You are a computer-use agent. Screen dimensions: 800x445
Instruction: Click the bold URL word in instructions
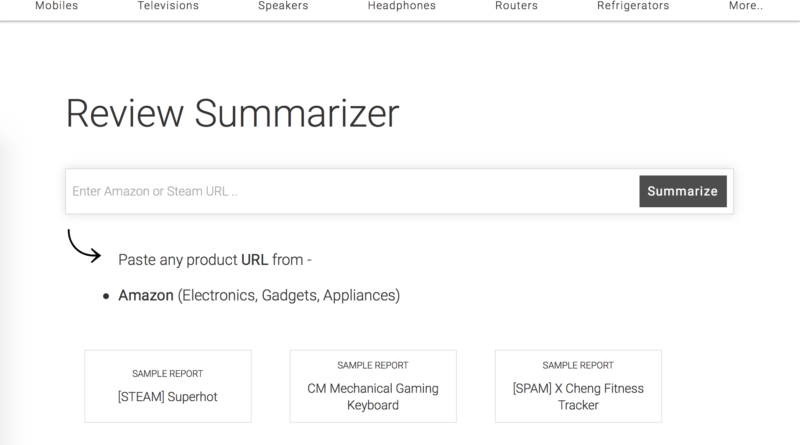click(x=254, y=260)
